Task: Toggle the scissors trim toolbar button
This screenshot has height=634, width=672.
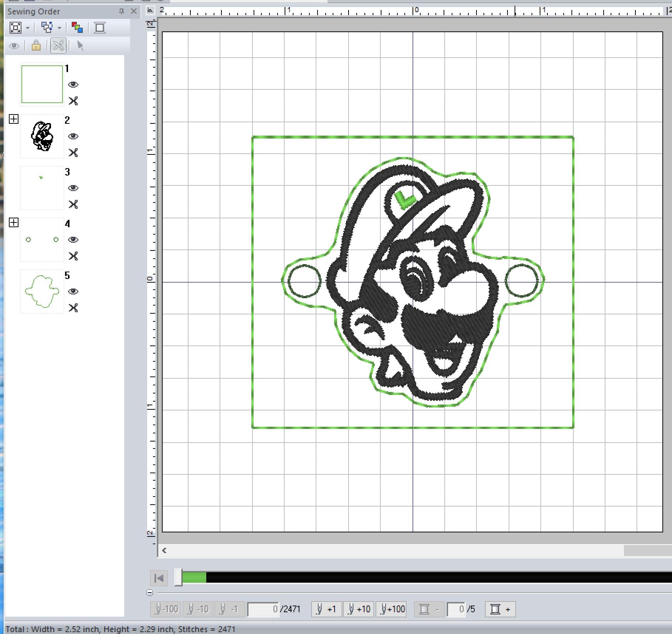Action: pyautogui.click(x=58, y=46)
